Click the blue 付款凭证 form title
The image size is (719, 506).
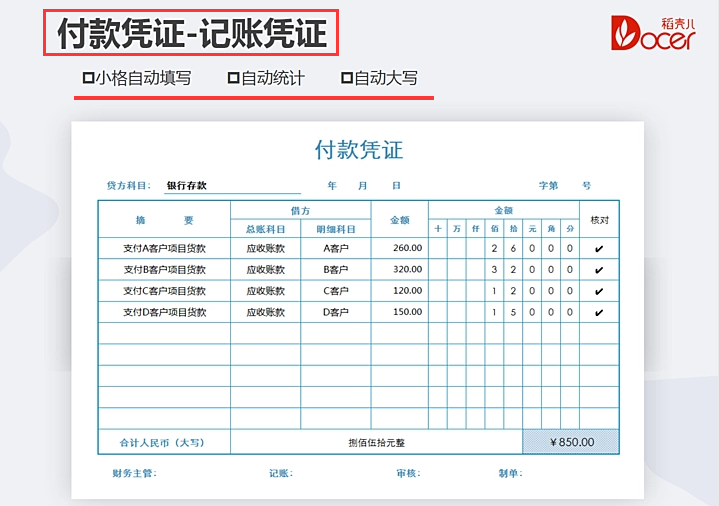[x=359, y=150]
